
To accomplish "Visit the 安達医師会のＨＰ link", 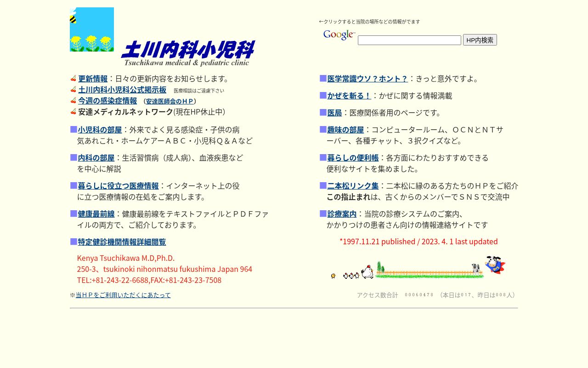I will tap(170, 101).
